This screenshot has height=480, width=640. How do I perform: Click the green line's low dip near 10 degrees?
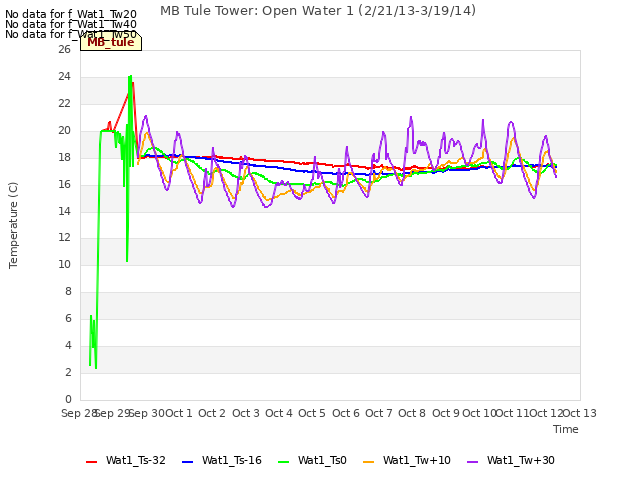click(x=127, y=260)
